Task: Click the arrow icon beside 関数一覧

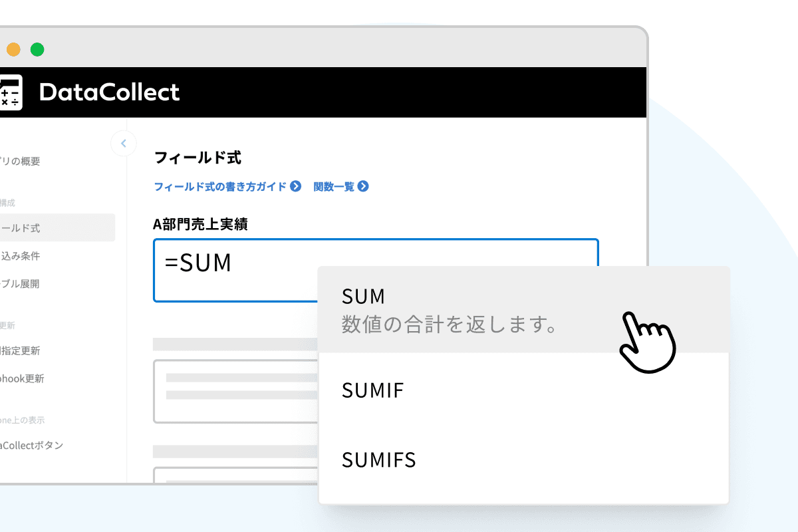Action: tap(363, 186)
